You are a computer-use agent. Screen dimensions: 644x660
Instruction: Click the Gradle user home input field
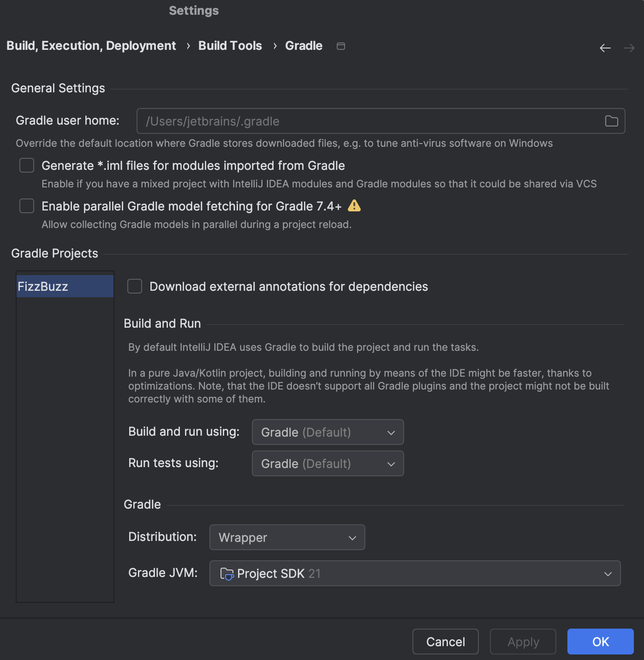[x=323, y=121]
